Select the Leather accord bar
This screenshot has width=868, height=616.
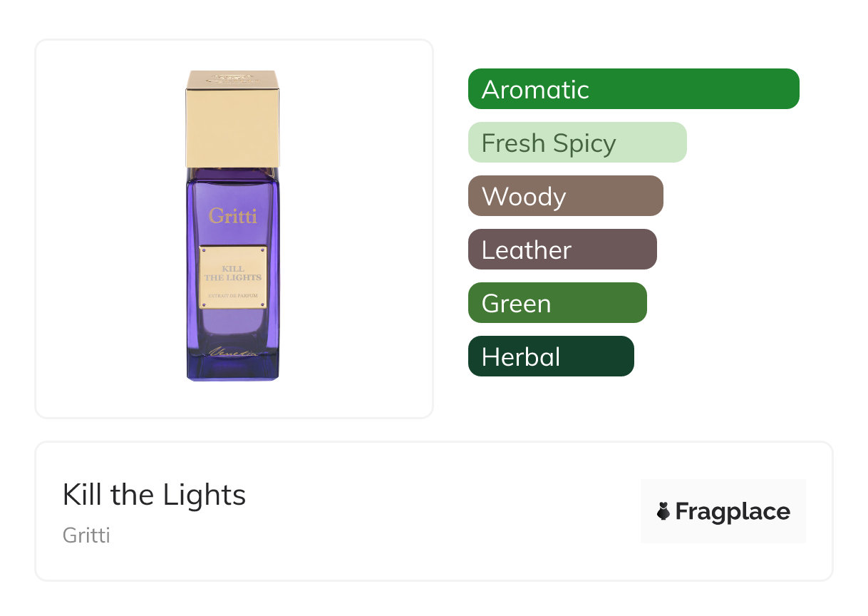click(x=562, y=250)
